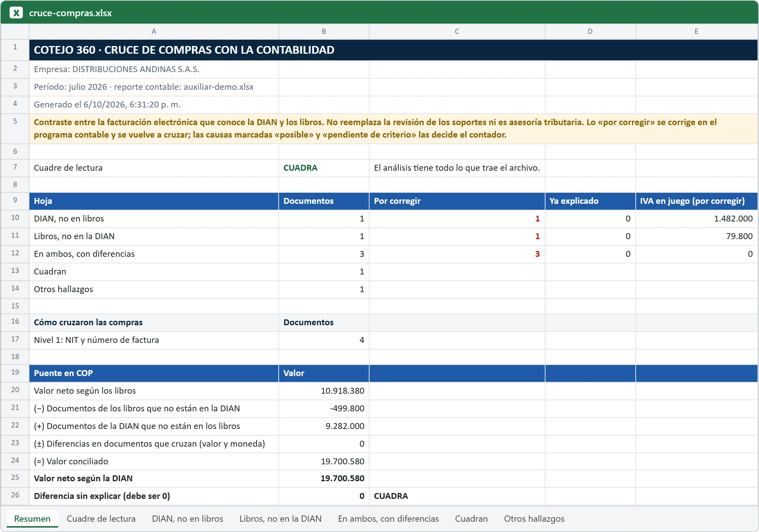Select the 9.282.000 value cell
The image size is (759, 532).
[324, 426]
